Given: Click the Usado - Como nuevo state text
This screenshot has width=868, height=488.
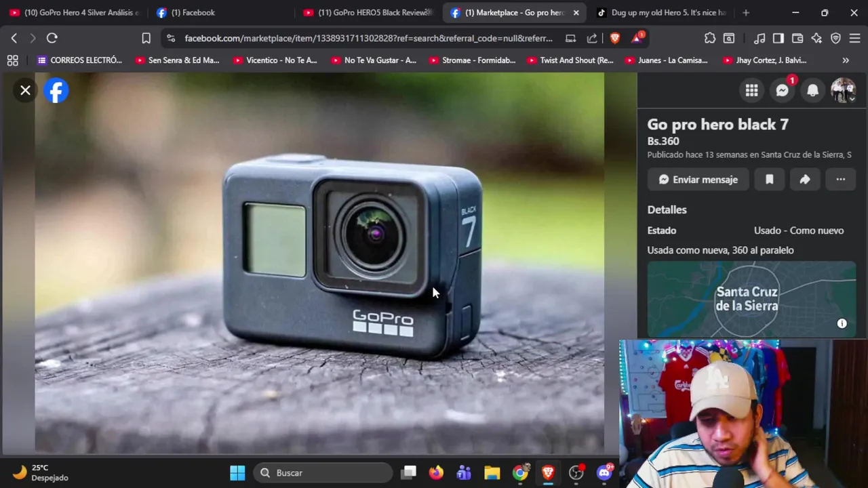Looking at the screenshot, I should [799, 230].
